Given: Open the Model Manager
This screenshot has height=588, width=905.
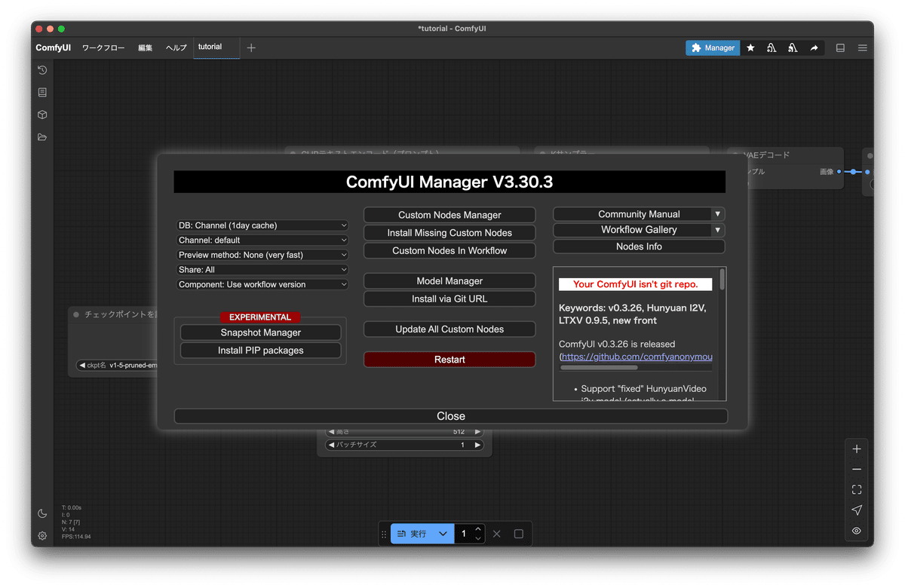Looking at the screenshot, I should (449, 280).
